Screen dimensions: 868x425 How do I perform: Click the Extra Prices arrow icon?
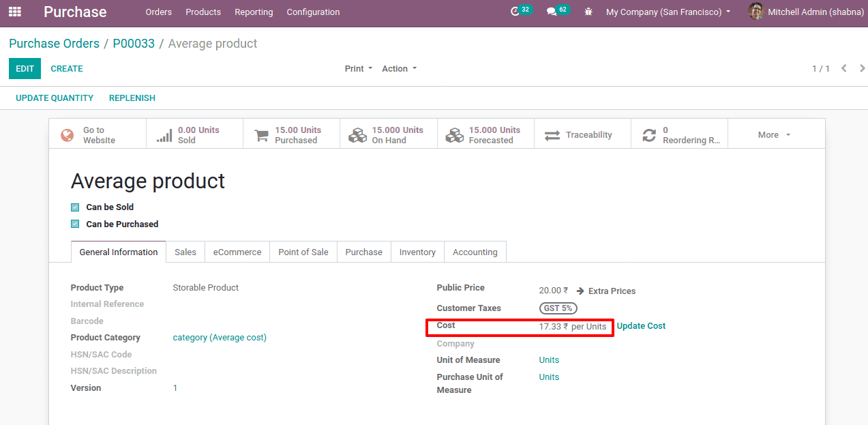(580, 291)
